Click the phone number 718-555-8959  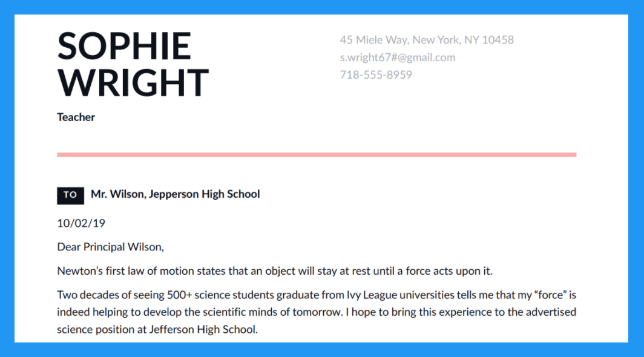pyautogui.click(x=376, y=75)
